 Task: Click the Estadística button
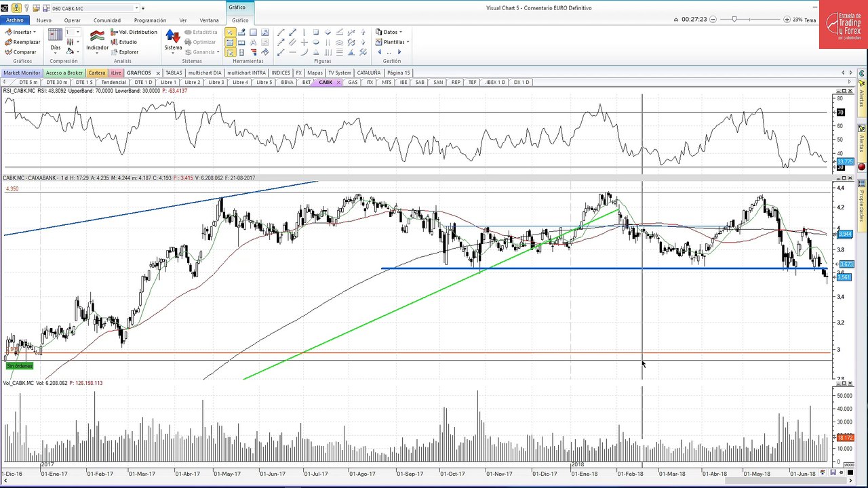pyautogui.click(x=201, y=32)
